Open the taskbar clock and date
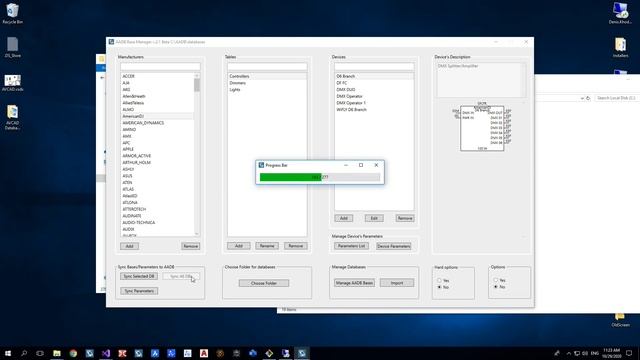This screenshot has width=640, height=360. (x=611, y=353)
